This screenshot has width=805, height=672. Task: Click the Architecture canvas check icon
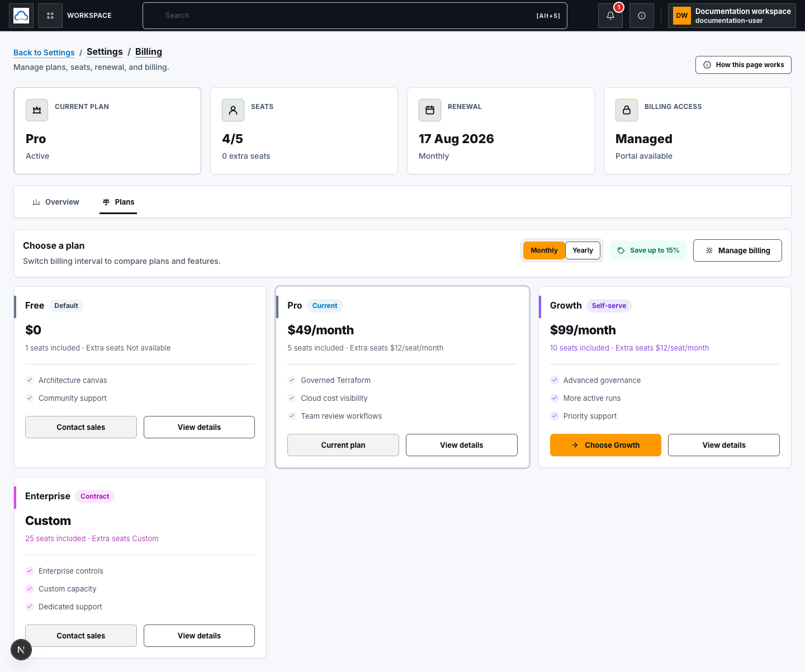pyautogui.click(x=30, y=380)
